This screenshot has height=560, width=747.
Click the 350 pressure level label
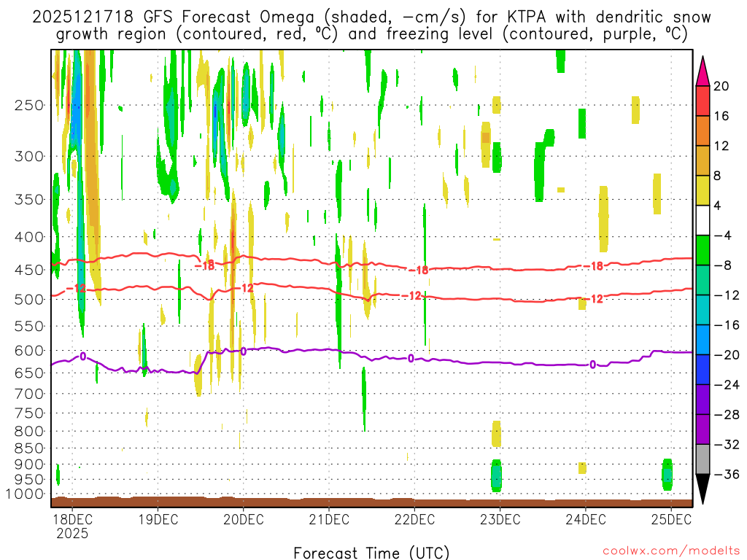[x=29, y=200]
